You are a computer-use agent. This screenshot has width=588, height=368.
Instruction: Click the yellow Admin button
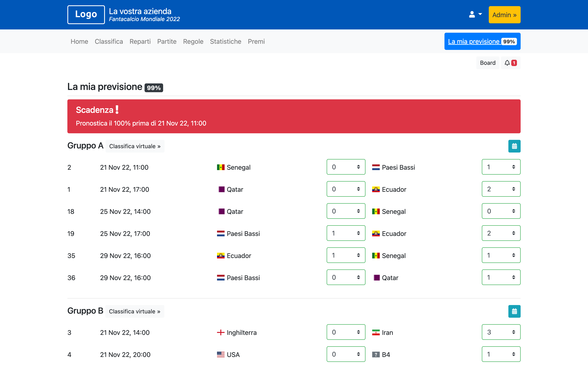pos(504,15)
